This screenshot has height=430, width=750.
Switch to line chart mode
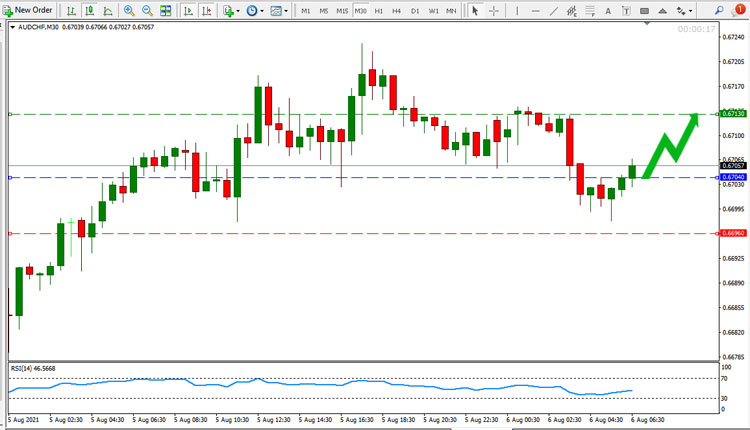108,11
